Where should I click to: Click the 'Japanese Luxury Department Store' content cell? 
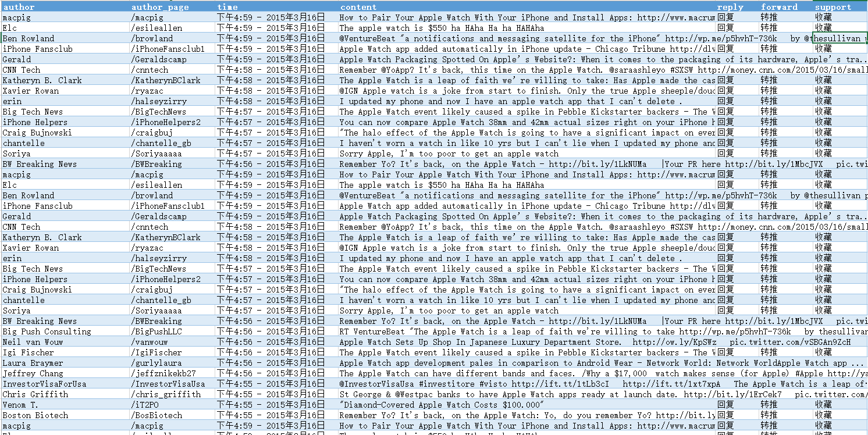point(603,342)
